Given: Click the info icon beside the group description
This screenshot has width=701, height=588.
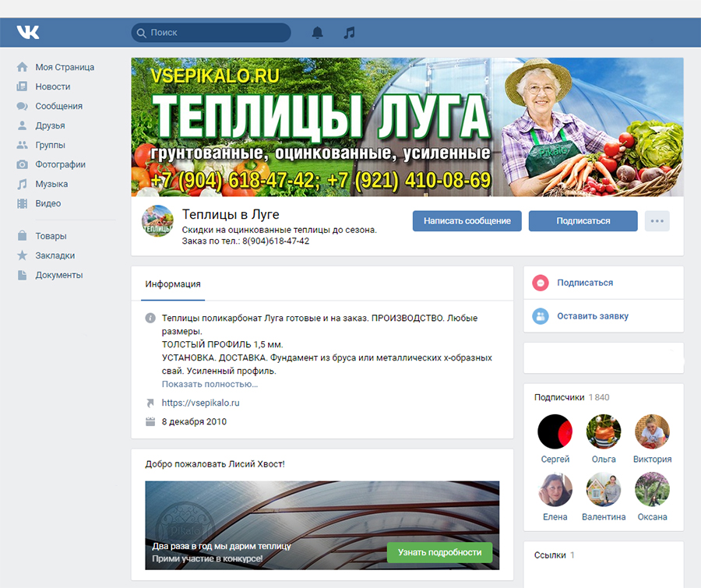Looking at the screenshot, I should pyautogui.click(x=150, y=318).
